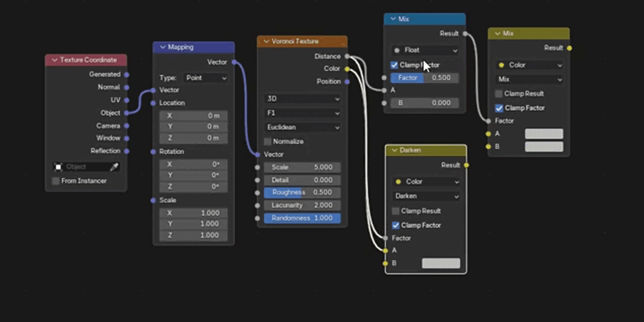This screenshot has width=644, height=322.
Task: Enable the From Instancer checkbox
Action: pos(56,181)
